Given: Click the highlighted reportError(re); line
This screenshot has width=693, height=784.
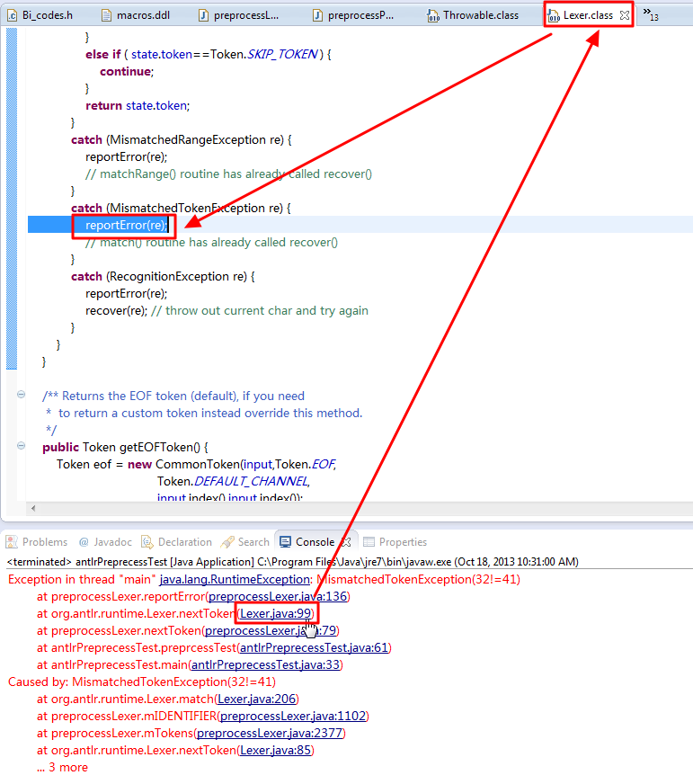Looking at the screenshot, I should 127,225.
